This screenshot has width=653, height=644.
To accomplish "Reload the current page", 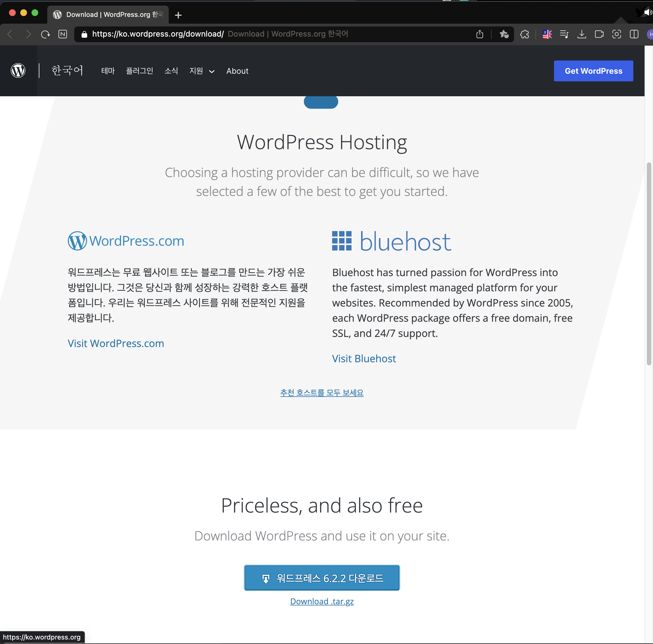I will [45, 34].
